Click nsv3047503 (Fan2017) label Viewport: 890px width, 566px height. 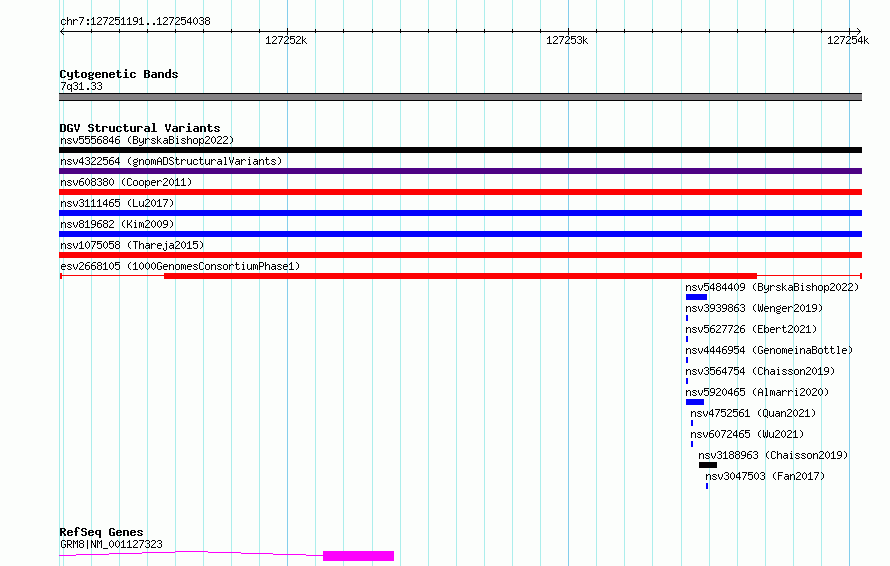tap(765, 476)
